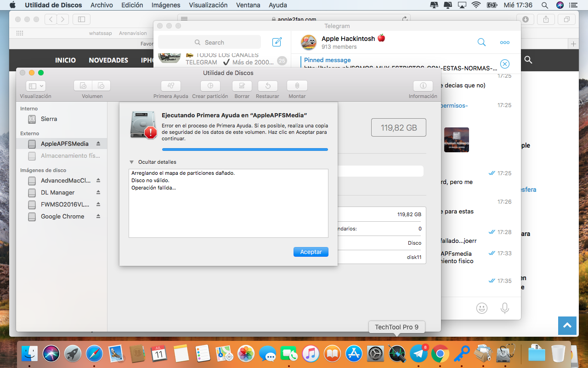Toggle the Safari sidebar button
The height and width of the screenshot is (368, 588).
[81, 19]
